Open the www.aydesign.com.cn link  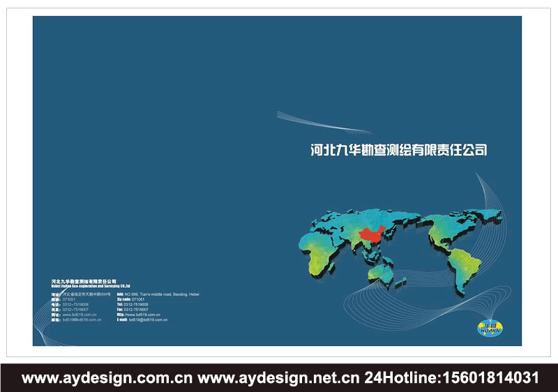point(107,378)
